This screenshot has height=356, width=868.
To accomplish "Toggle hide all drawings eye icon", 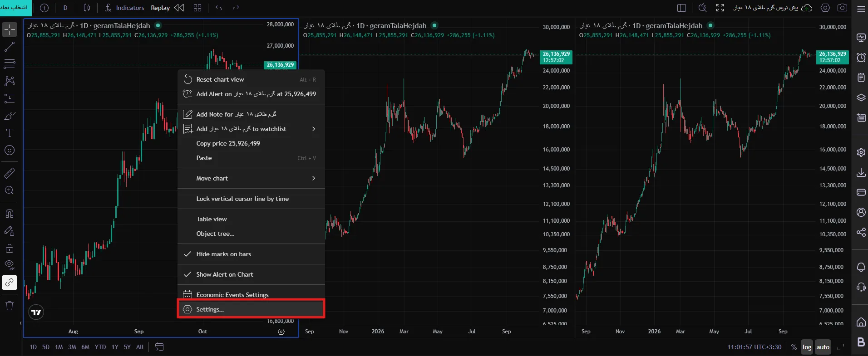I will [x=10, y=265].
